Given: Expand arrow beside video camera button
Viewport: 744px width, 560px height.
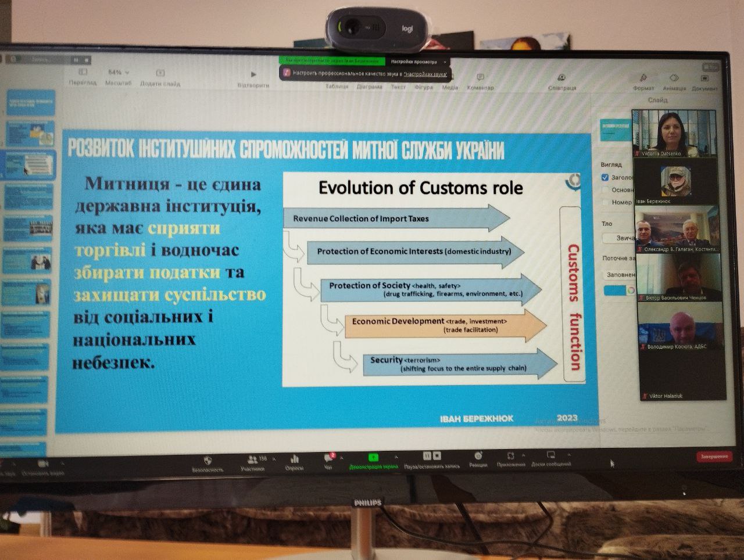Looking at the screenshot, I should 62,463.
